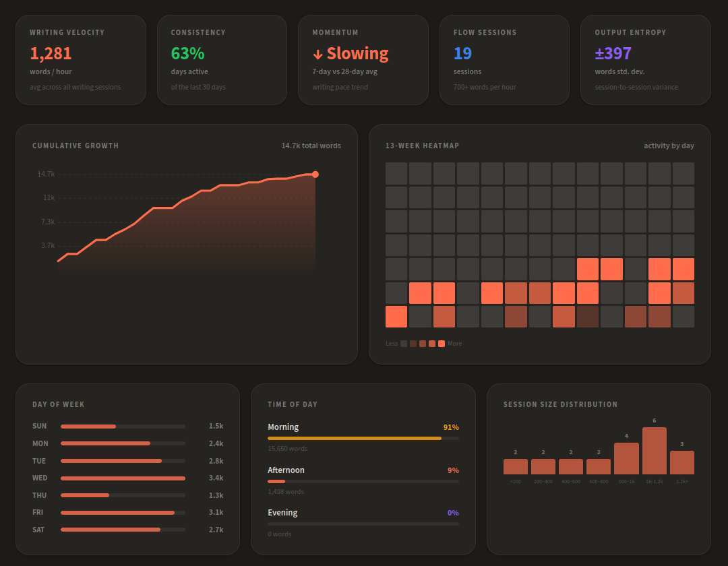Click the Evening progress bar
Viewport: 728px width, 566px height.
363,524
